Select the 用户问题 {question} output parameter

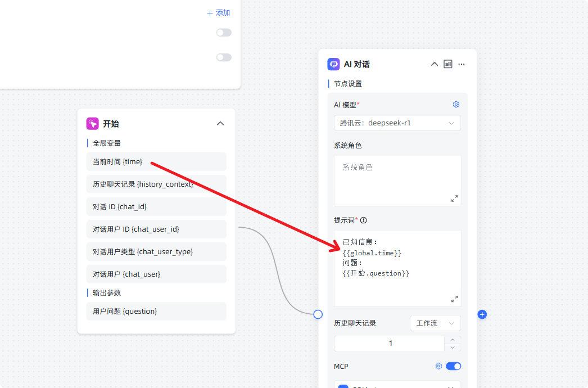click(x=156, y=312)
